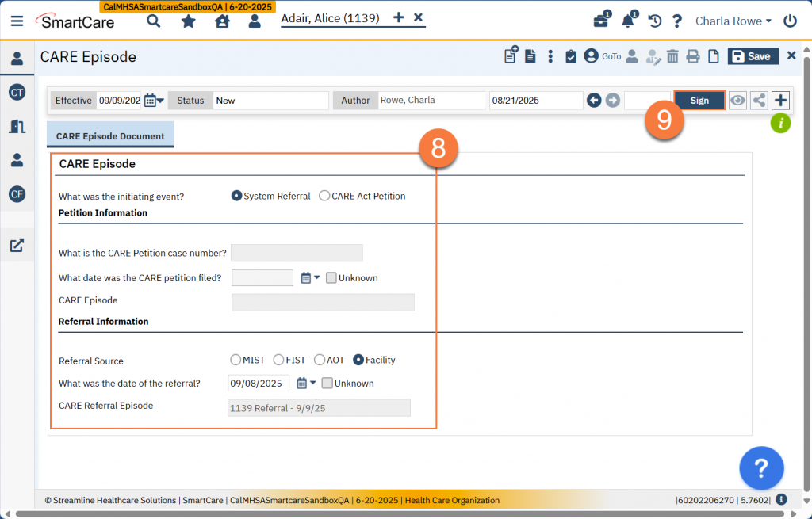
Task: Check Unknown for referral date
Action: 327,383
